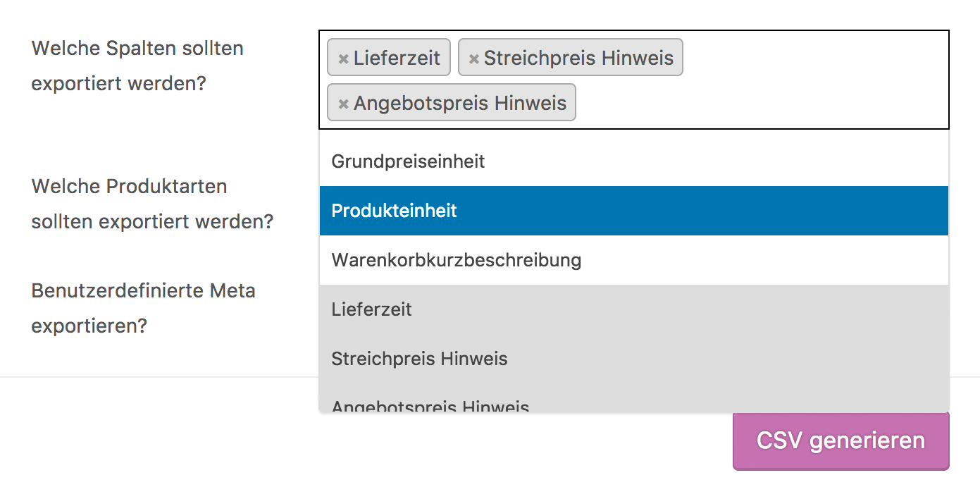Image resolution: width=980 pixels, height=499 pixels.
Task: Remove the Lieferzeit tag with its x icon
Action: tap(344, 58)
